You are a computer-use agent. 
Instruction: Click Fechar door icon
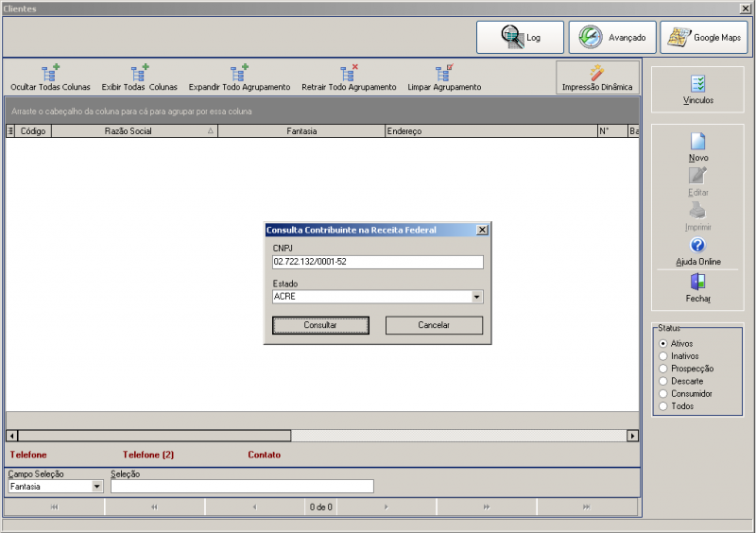[697, 282]
